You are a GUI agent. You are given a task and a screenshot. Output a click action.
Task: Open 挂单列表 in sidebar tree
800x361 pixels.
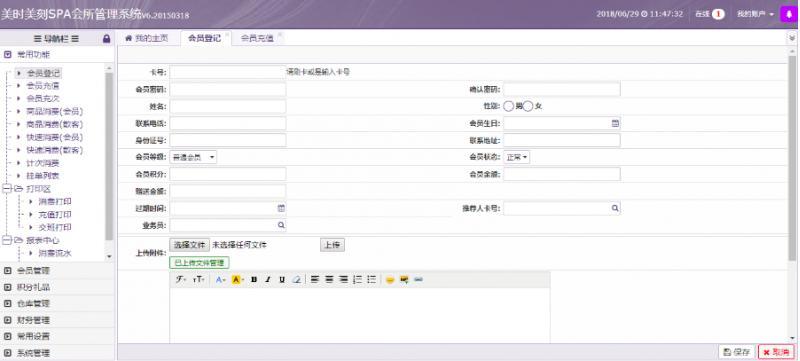[x=43, y=176]
